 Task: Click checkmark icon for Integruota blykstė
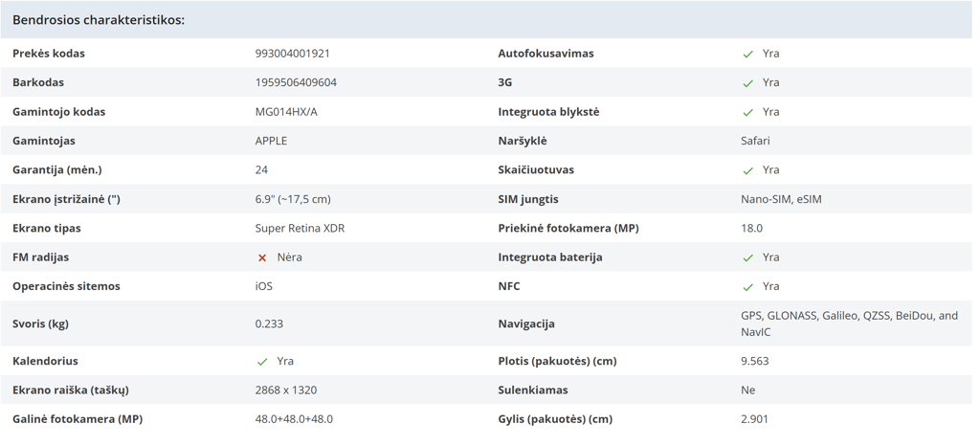point(747,112)
